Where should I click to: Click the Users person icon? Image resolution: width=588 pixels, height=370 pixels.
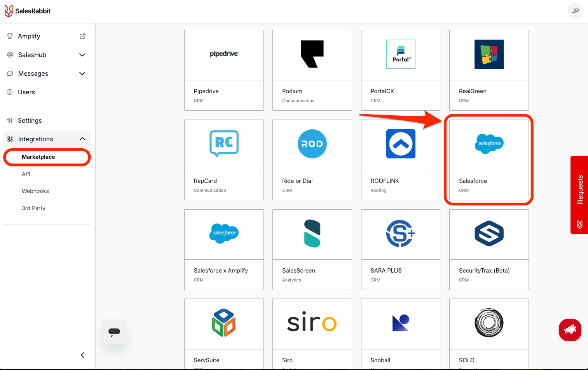[x=10, y=92]
